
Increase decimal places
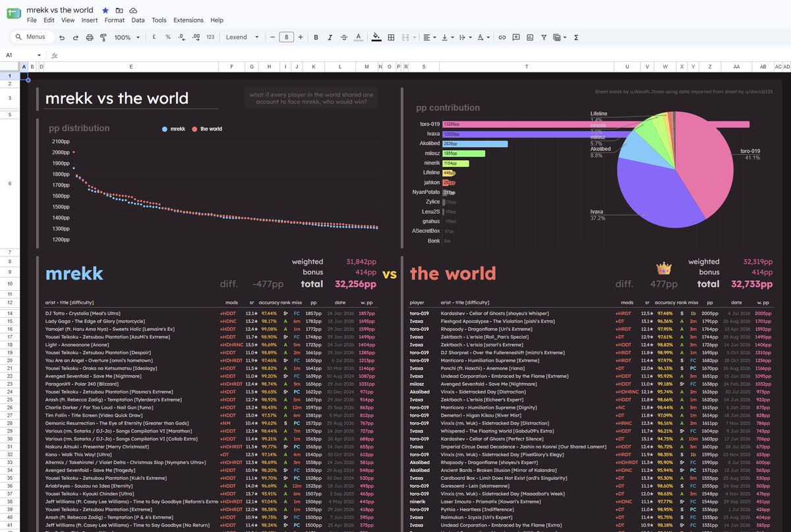pos(196,38)
